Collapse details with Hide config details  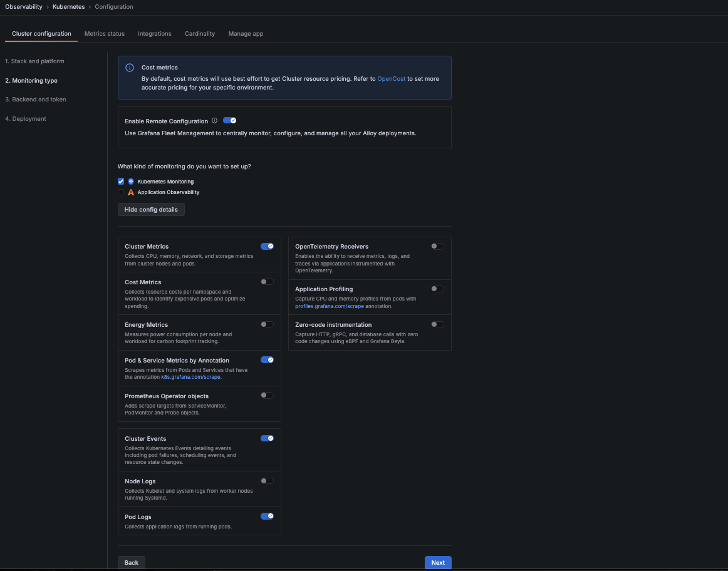click(151, 210)
